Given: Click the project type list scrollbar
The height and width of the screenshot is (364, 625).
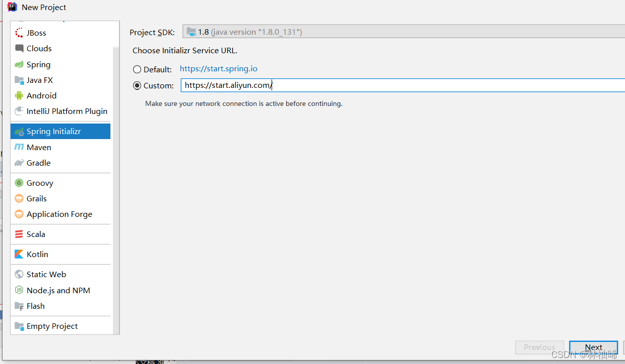Looking at the screenshot, I should tap(116, 191).
